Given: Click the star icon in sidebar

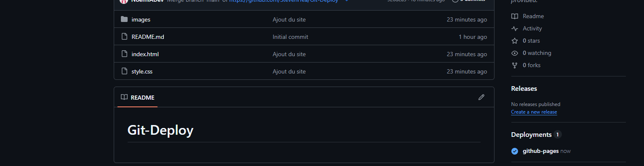Looking at the screenshot, I should point(514,41).
